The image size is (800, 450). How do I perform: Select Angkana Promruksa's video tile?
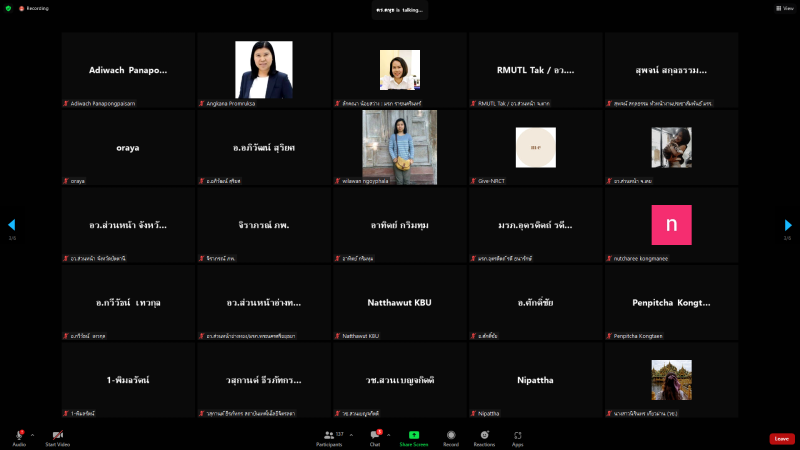coord(263,70)
